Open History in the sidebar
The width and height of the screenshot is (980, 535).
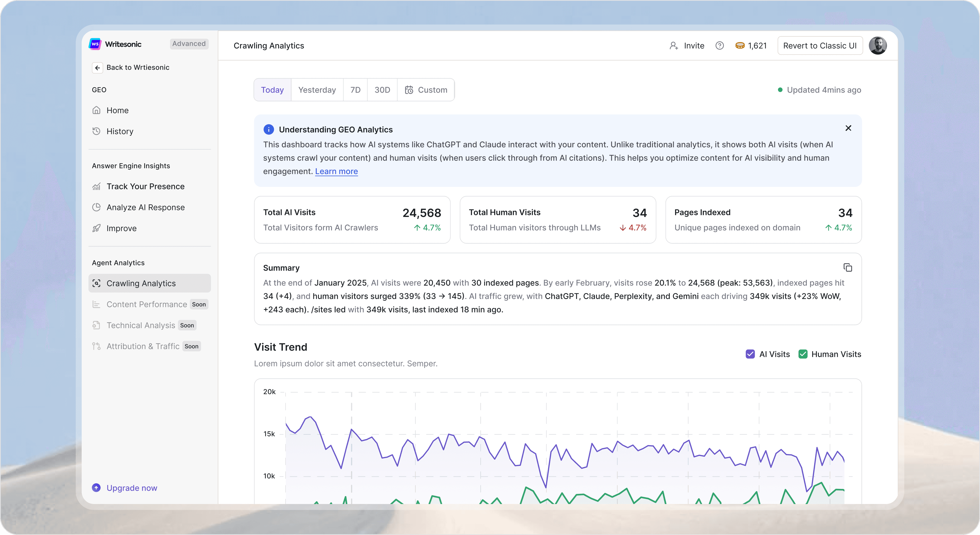[120, 131]
